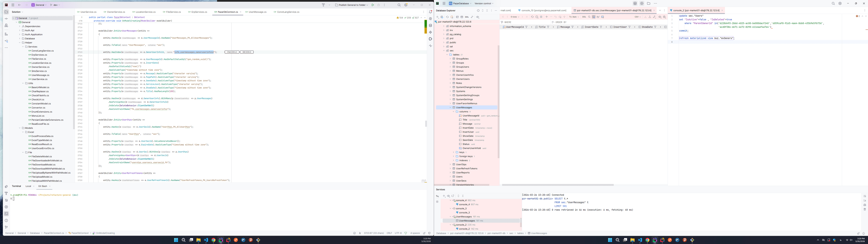This screenshot has width=868, height=244.
Task: Click the PazarDatabase project button
Action: pos(460,3)
